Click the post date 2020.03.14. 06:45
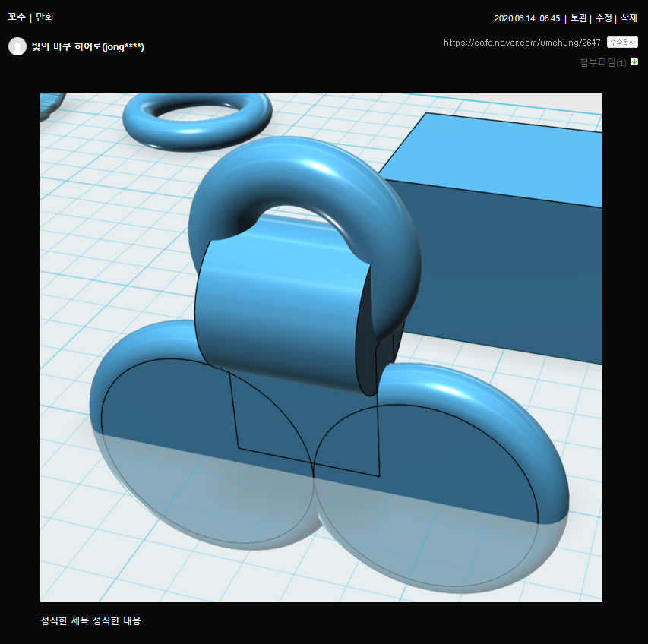 click(527, 18)
